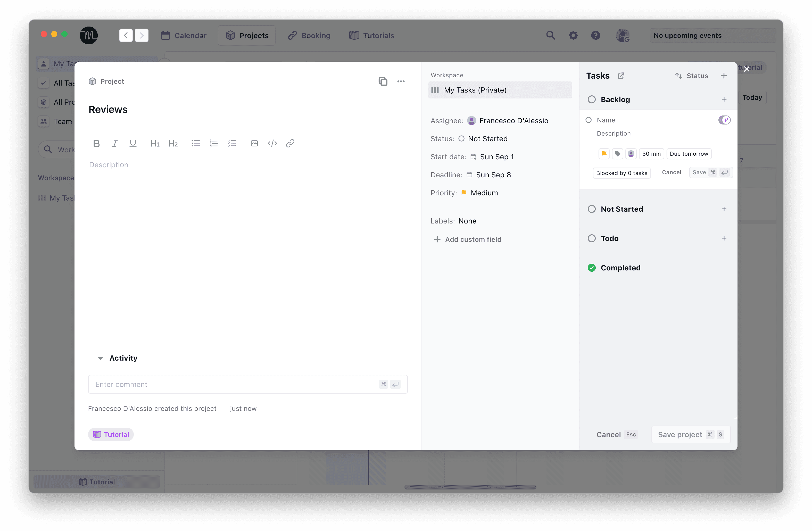Open the code block tool

click(x=272, y=143)
